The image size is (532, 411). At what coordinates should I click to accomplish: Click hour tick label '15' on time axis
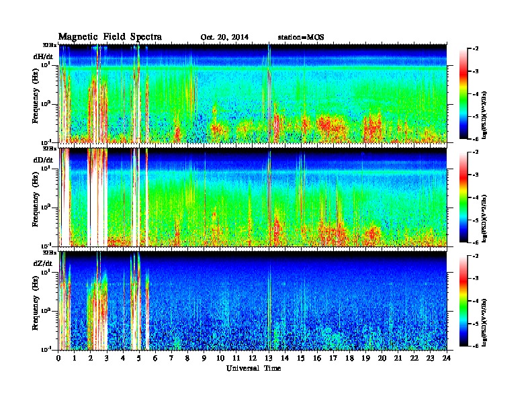click(301, 359)
